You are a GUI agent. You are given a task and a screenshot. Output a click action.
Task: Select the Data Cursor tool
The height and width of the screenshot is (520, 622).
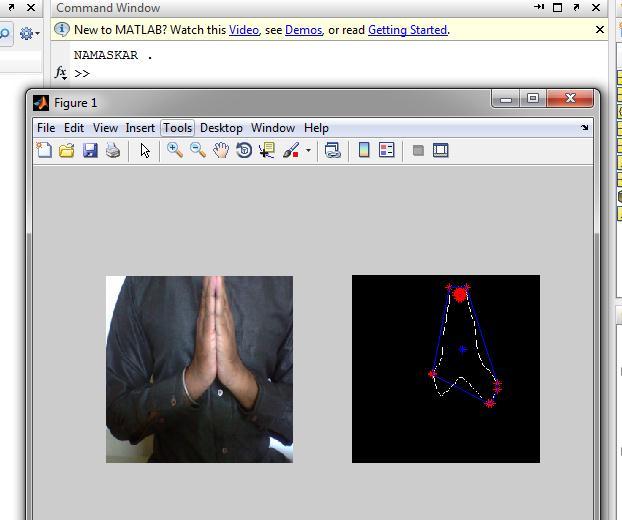(267, 151)
